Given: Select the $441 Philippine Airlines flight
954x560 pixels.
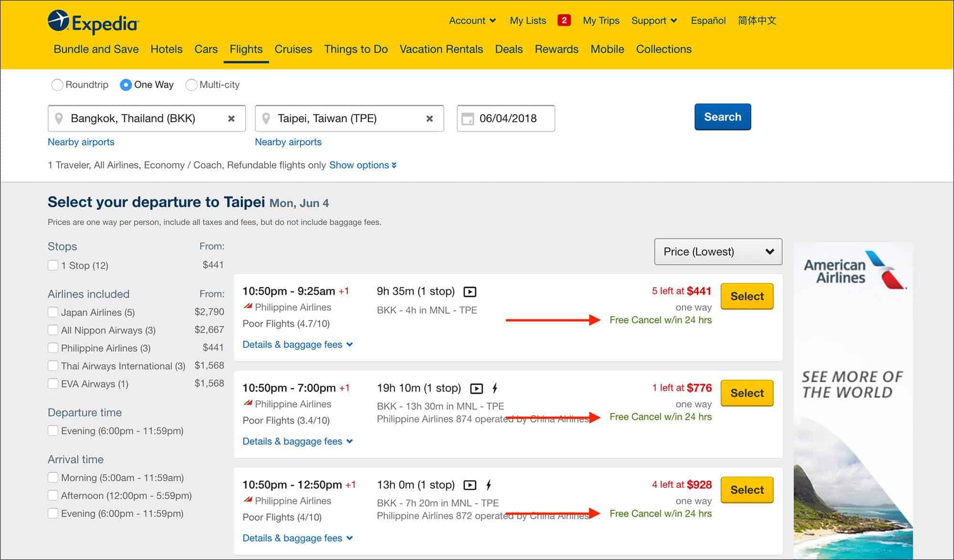Looking at the screenshot, I should [x=747, y=296].
